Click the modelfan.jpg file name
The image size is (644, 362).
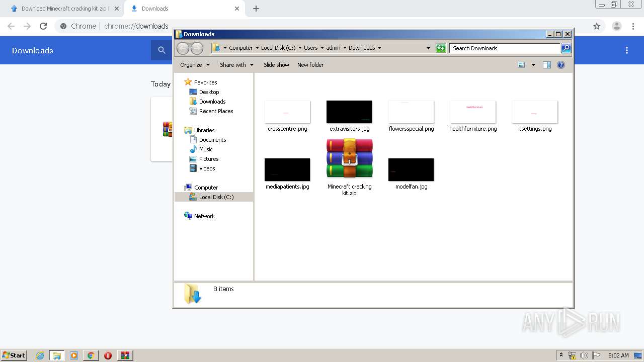coord(411,187)
